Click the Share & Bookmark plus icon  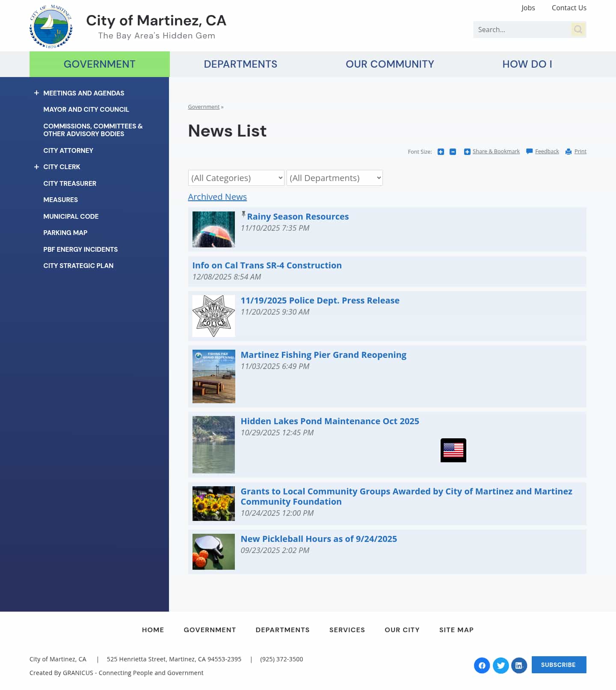tap(467, 152)
